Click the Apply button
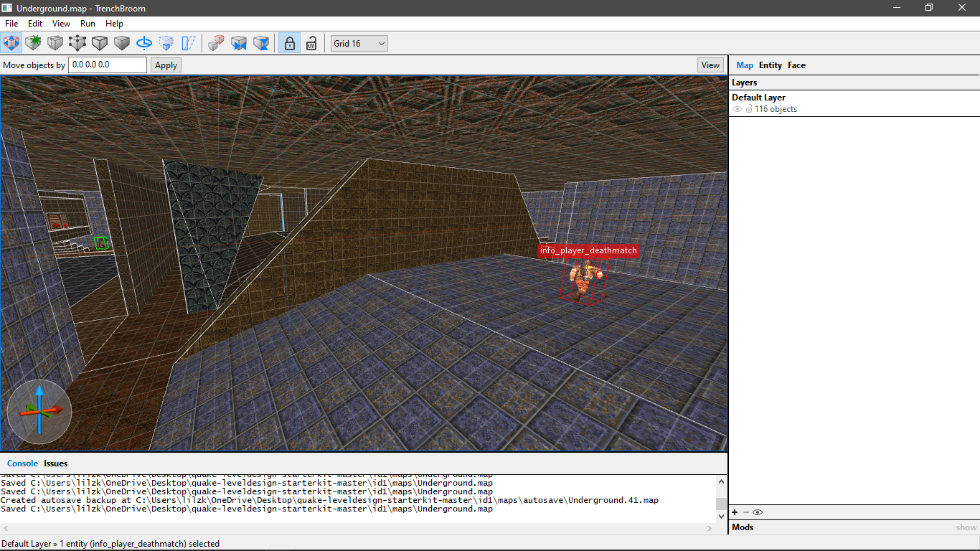The image size is (980, 551). [166, 65]
